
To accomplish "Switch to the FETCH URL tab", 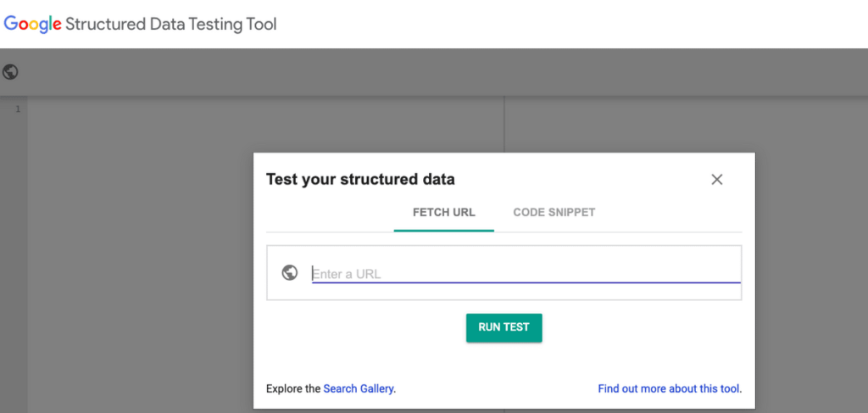I will pos(444,213).
